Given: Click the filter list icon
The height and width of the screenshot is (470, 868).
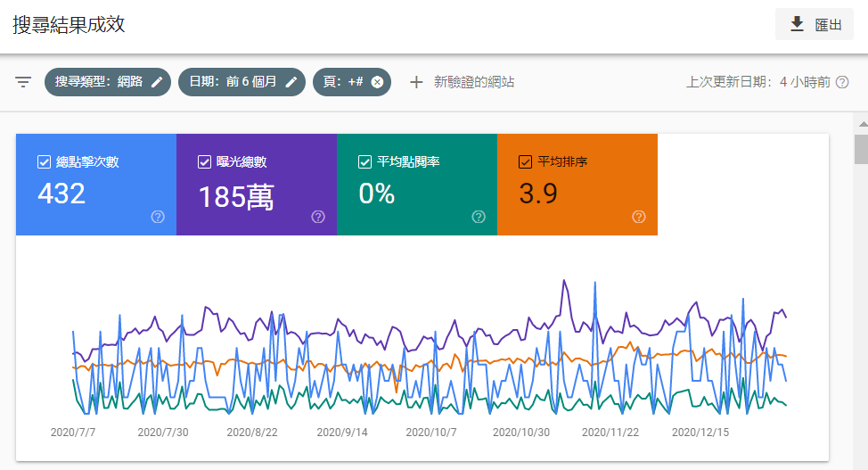Looking at the screenshot, I should point(23,82).
